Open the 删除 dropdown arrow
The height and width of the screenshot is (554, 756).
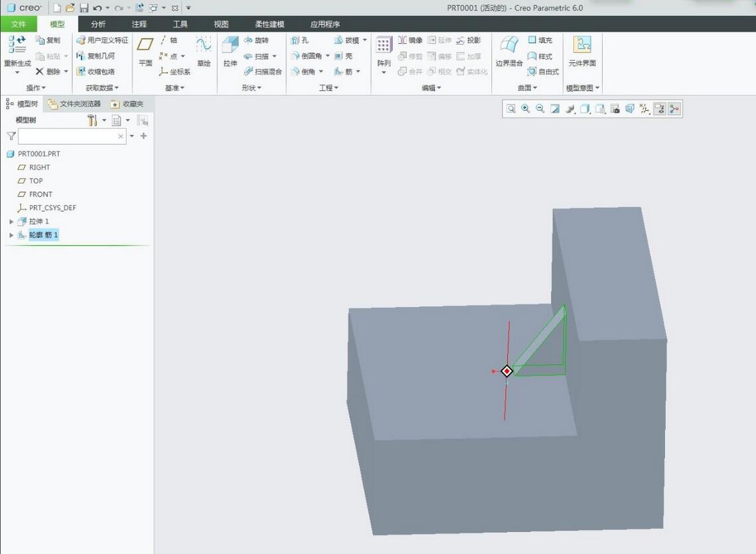click(66, 72)
